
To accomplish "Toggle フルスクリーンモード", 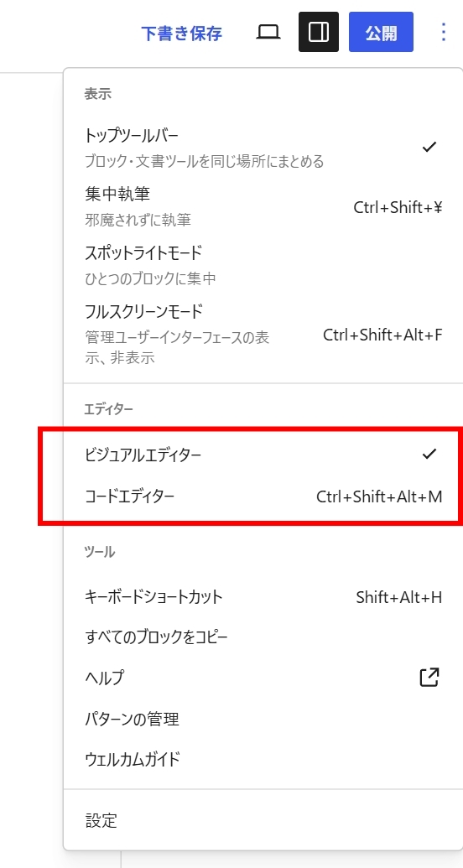I will coord(263,333).
